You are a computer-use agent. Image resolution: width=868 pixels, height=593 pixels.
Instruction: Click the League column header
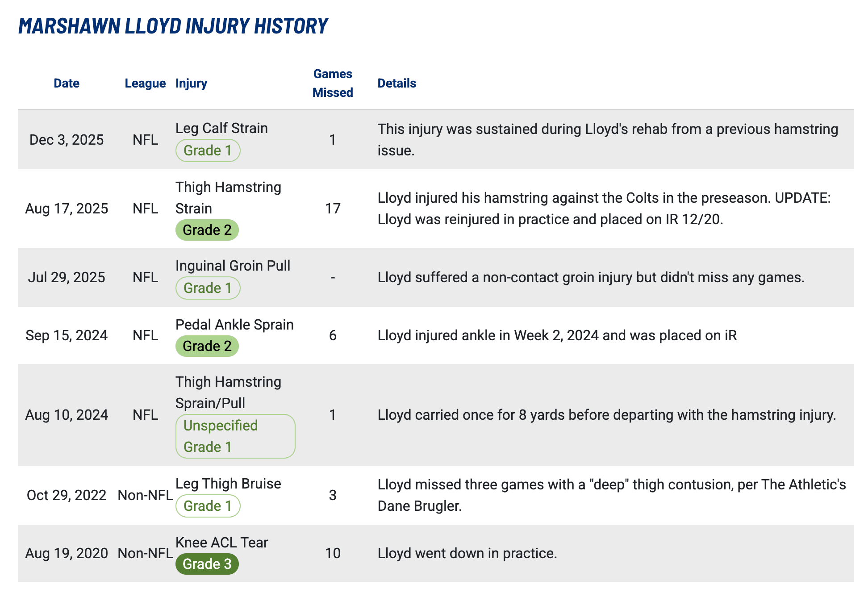pos(145,84)
